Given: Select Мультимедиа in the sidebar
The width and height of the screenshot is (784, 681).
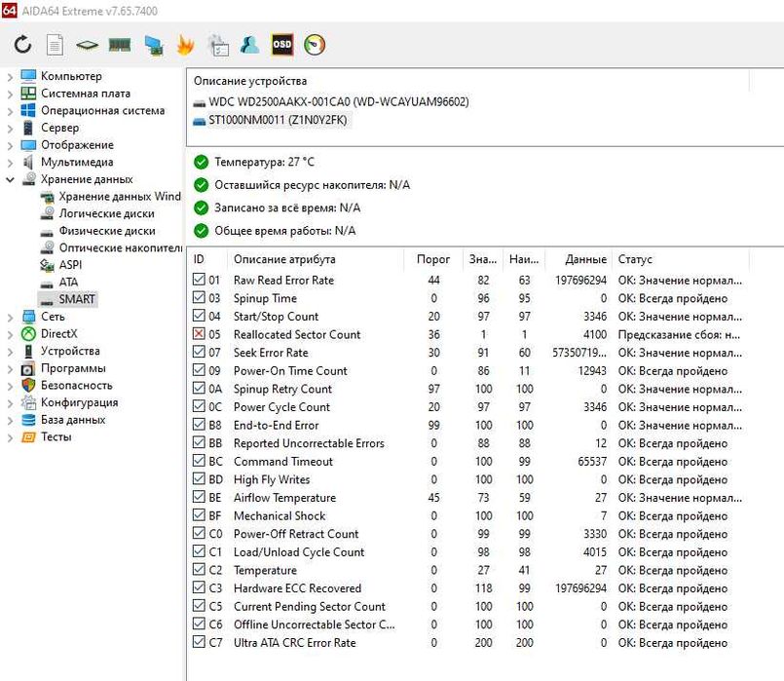Looking at the screenshot, I should pos(77,162).
